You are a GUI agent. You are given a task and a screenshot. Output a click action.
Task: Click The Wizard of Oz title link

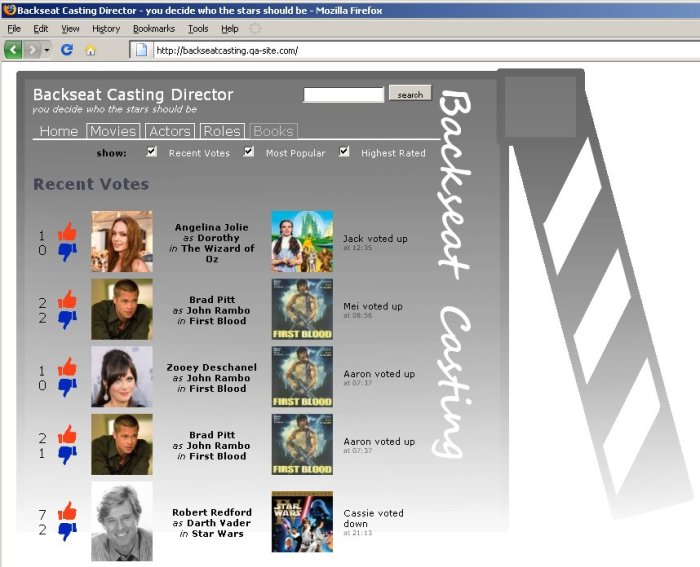tap(218, 254)
